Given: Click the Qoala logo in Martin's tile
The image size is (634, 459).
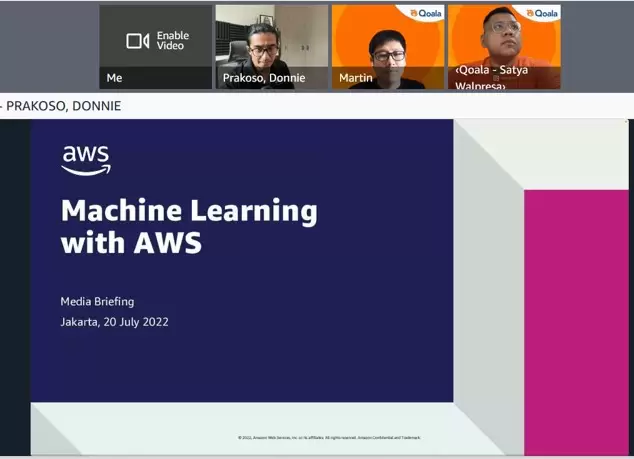Looking at the screenshot, I should pyautogui.click(x=425, y=13).
